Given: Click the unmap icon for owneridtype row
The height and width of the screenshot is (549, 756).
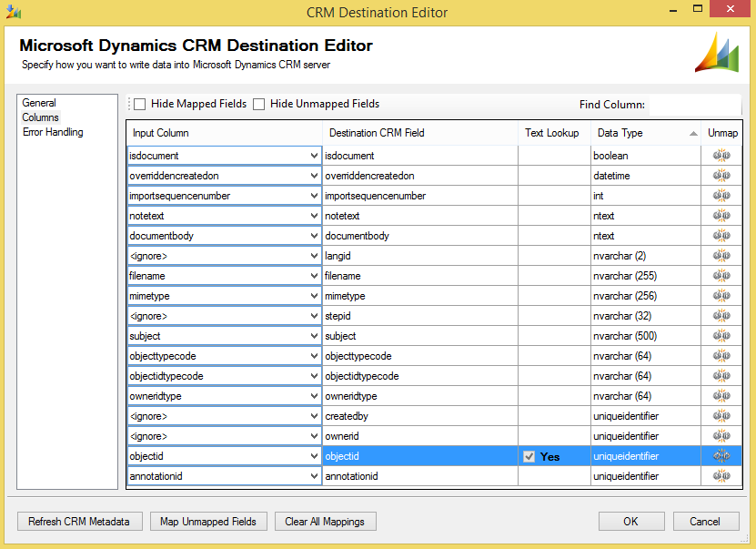Looking at the screenshot, I should 721,396.
